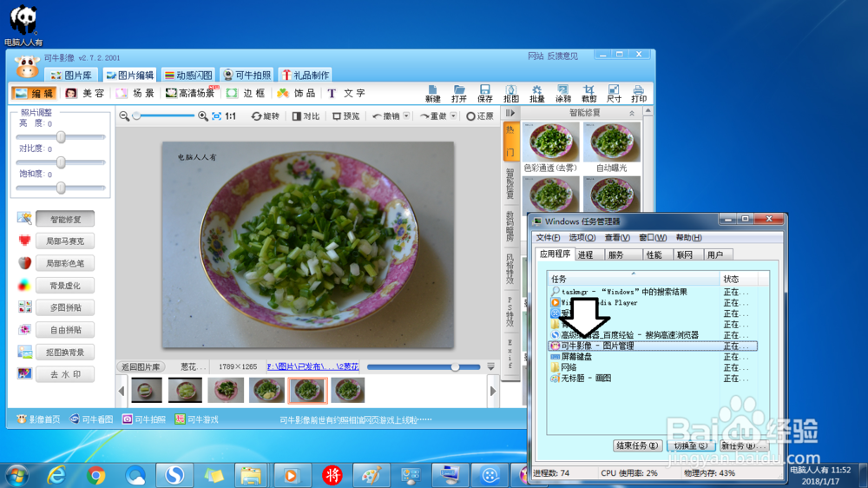Open 可牛看图 in bottom bar
Viewport: 868px width, 488px height.
point(91,419)
